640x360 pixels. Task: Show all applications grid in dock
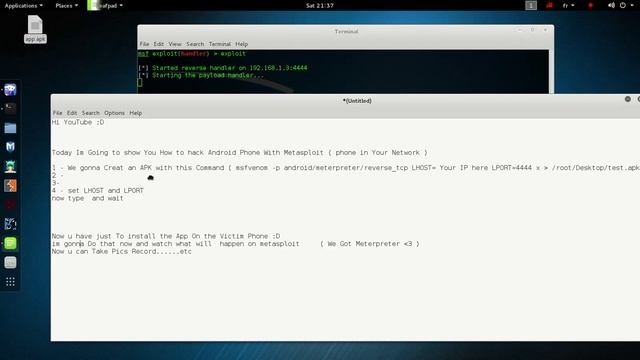tap(10, 282)
